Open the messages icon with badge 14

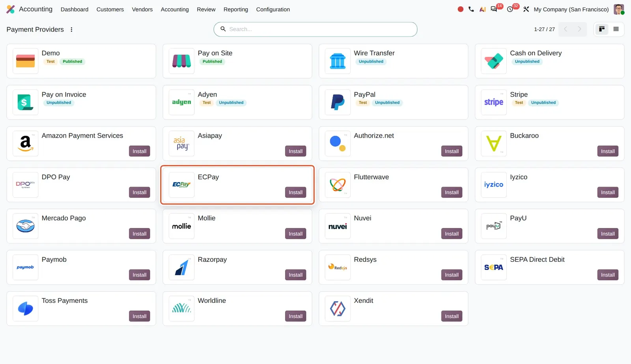494,9
